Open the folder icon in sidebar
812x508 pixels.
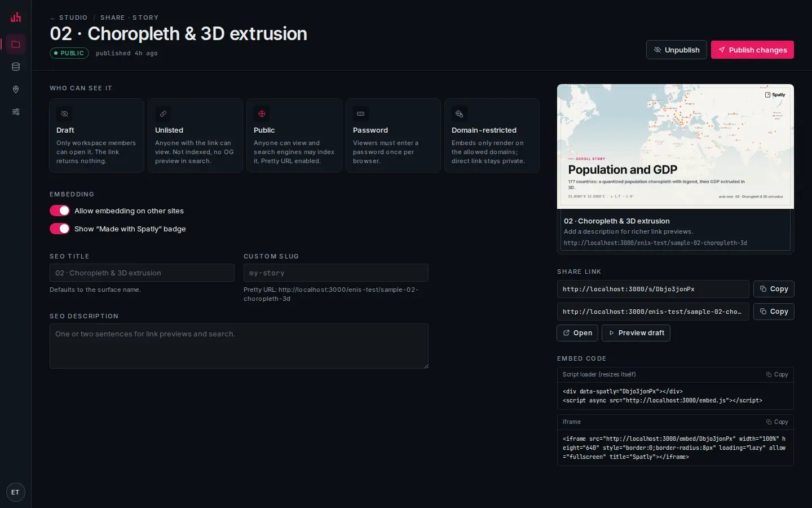coord(16,44)
